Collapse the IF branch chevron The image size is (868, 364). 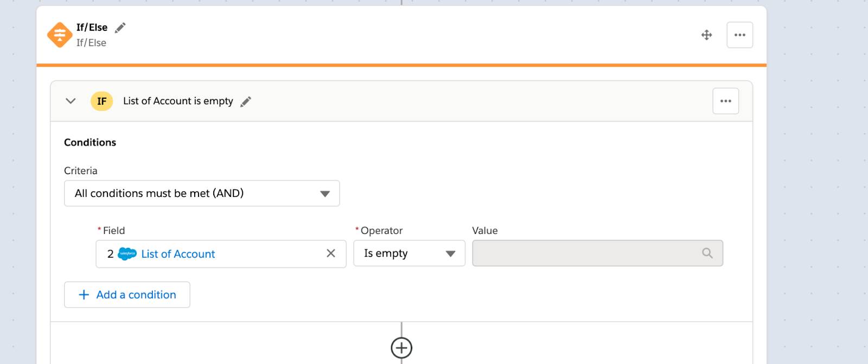click(x=71, y=101)
